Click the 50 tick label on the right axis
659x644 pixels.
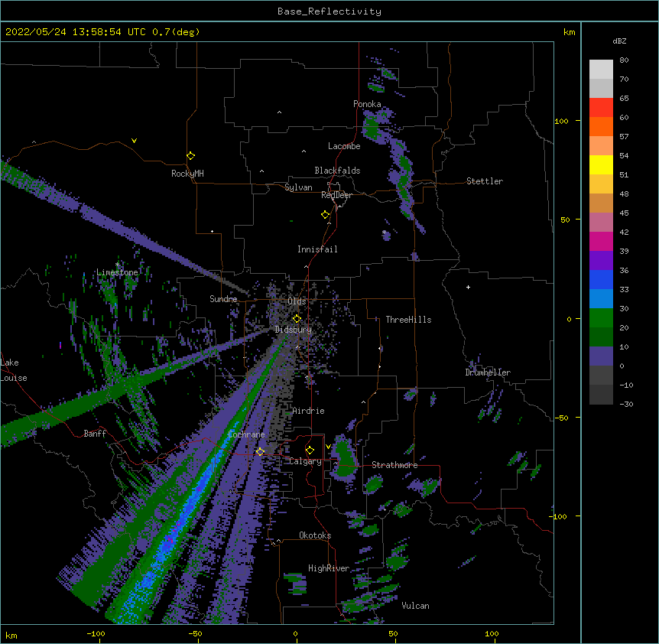(565, 220)
